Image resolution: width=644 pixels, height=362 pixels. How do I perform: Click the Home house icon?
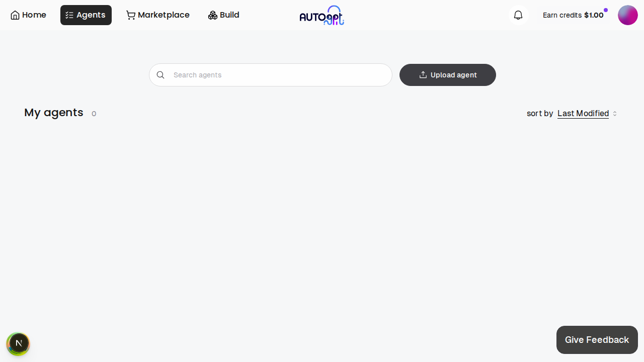(15, 15)
